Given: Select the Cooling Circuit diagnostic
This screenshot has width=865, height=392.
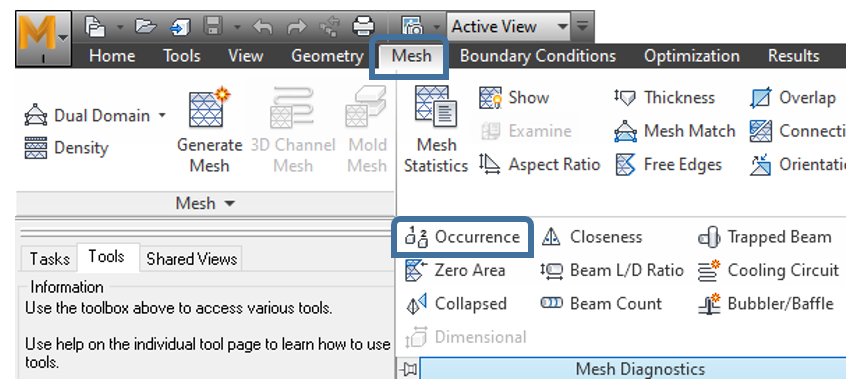Looking at the screenshot, I should (x=768, y=270).
